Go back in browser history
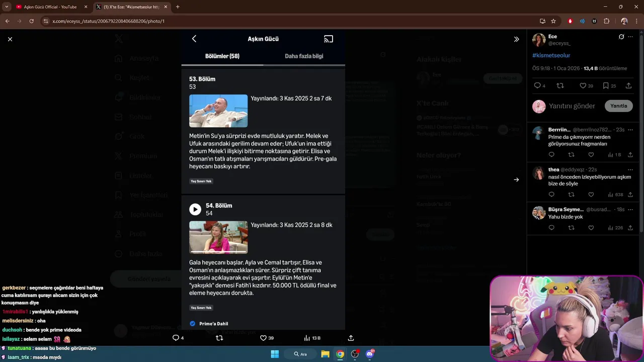The width and height of the screenshot is (644, 362). [x=7, y=21]
